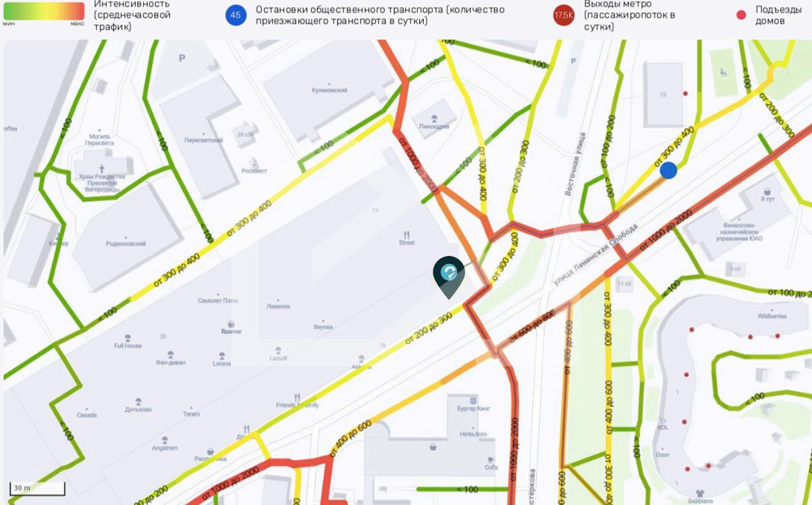Click the red 17.5K metro exits legend icon
Viewport: 812px width, 505px height.
564,15
